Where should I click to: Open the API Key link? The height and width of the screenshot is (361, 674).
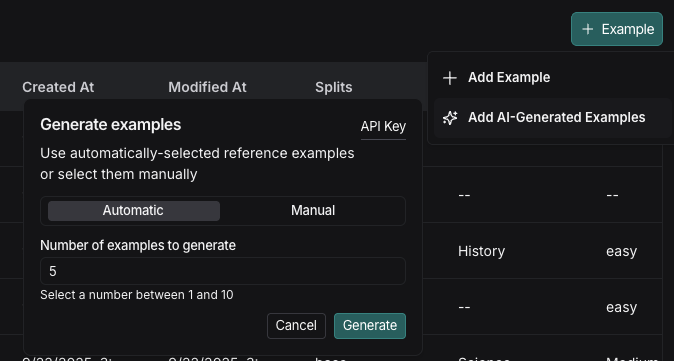(x=383, y=127)
